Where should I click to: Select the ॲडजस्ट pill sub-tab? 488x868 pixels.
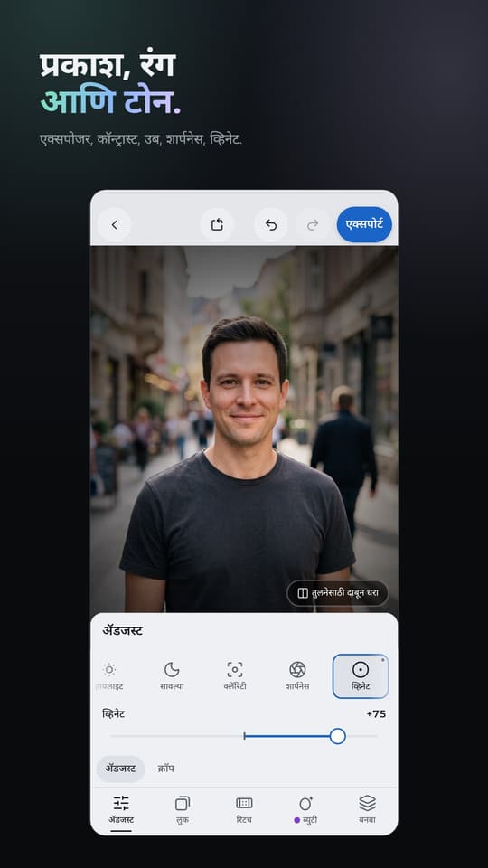coord(120,769)
